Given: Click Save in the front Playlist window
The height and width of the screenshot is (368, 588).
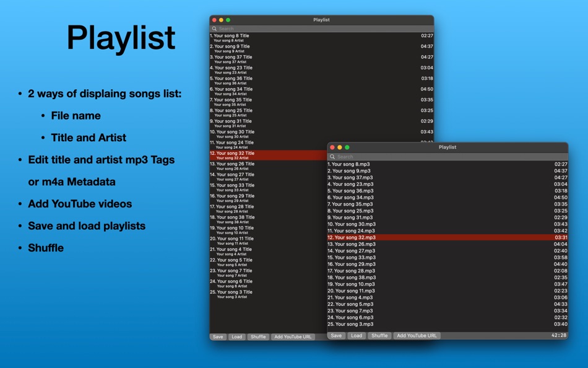Looking at the screenshot, I should (336, 335).
